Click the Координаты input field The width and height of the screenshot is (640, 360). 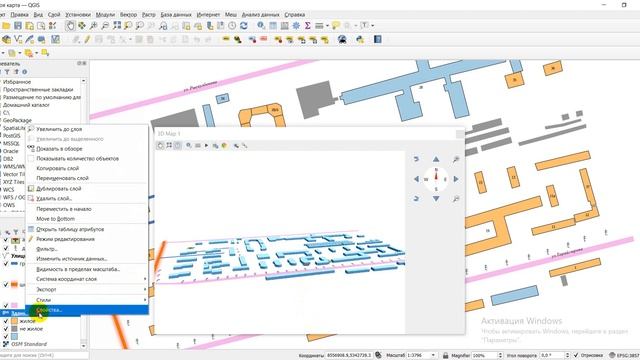pos(349,356)
